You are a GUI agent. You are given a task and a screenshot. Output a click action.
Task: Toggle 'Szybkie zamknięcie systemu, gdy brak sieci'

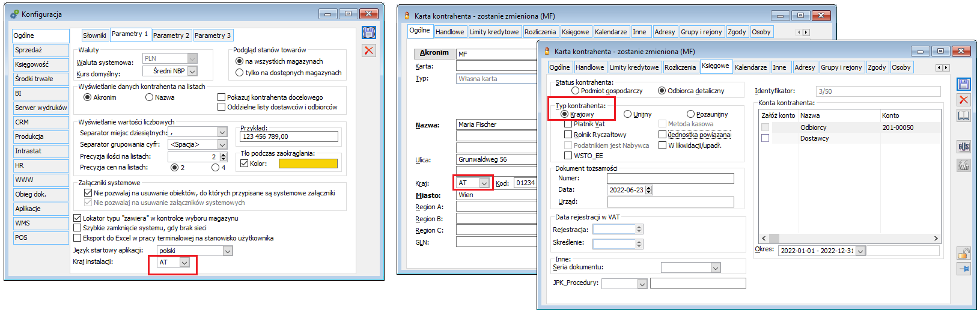77,228
